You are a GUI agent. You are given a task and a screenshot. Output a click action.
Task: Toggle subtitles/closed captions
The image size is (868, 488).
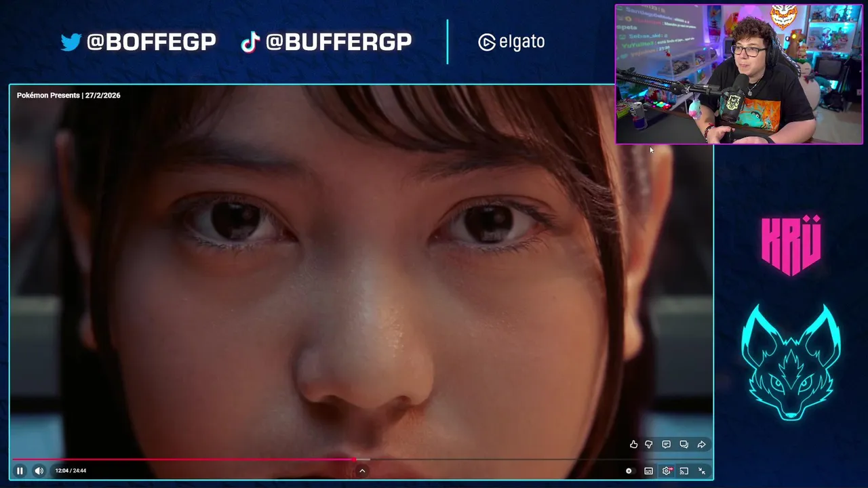pyautogui.click(x=648, y=470)
